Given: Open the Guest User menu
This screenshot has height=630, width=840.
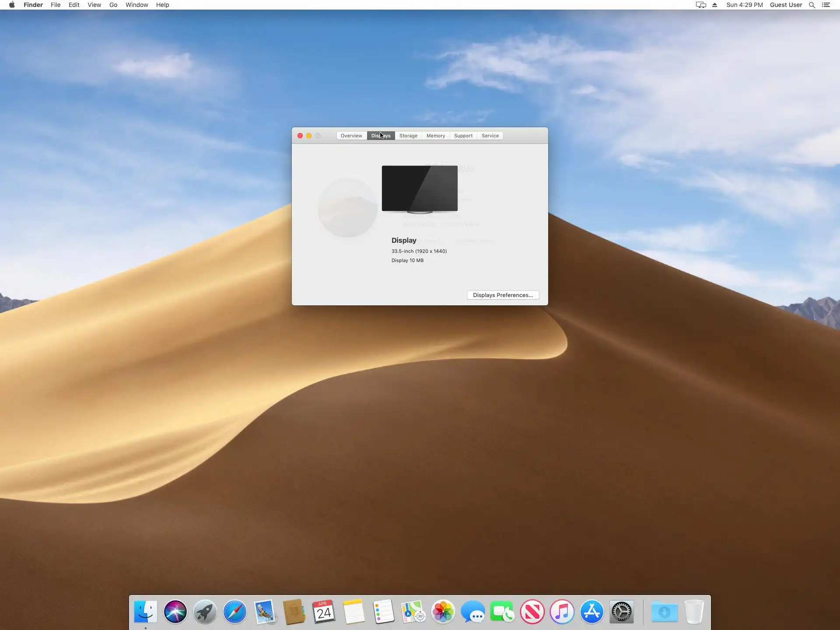Looking at the screenshot, I should (x=786, y=5).
